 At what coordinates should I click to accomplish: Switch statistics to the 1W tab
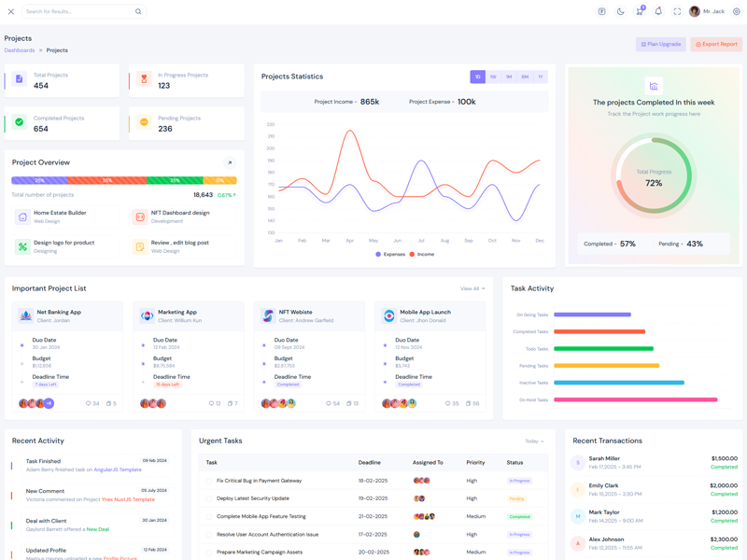[493, 77]
